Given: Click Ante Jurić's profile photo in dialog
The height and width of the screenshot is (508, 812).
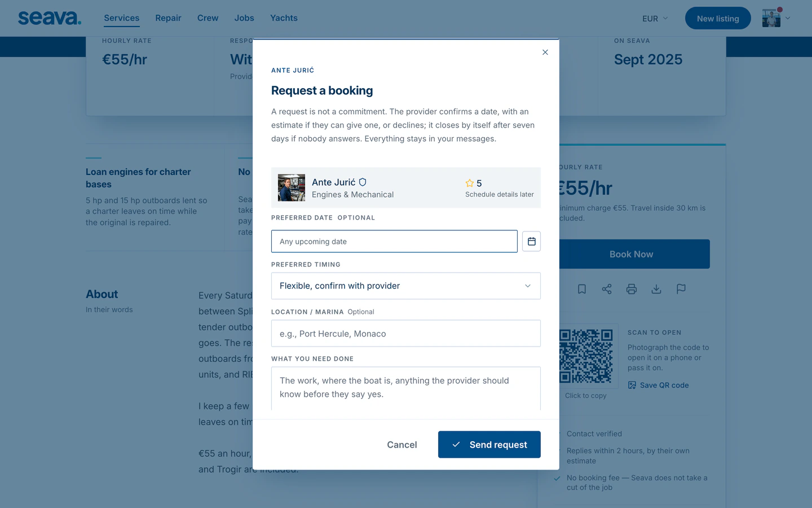Looking at the screenshot, I should (x=292, y=187).
